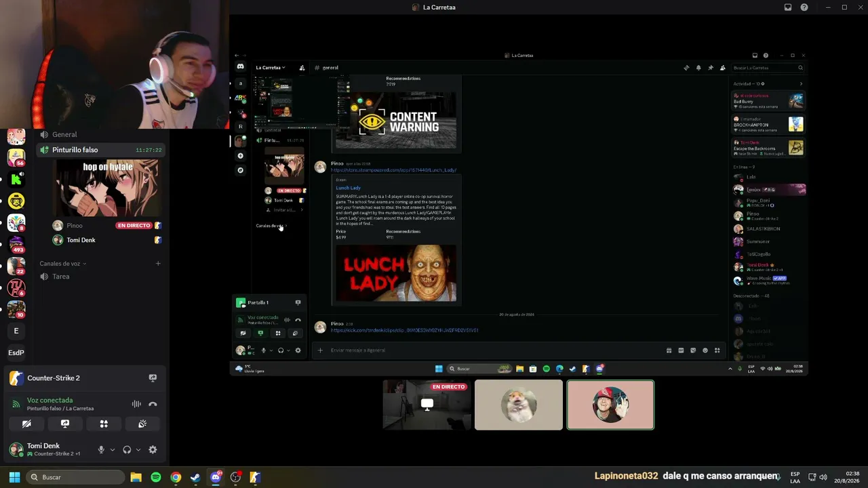Screen dimensions: 868x488
Task: Open headphone options arrow beside Tomi Denk
Action: coord(138,449)
